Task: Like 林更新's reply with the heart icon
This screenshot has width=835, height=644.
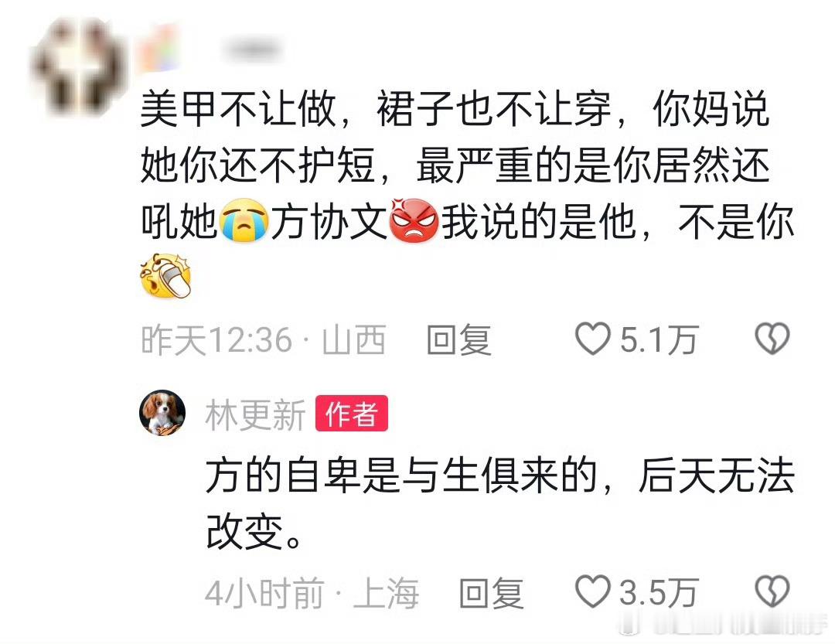Action: (x=593, y=591)
